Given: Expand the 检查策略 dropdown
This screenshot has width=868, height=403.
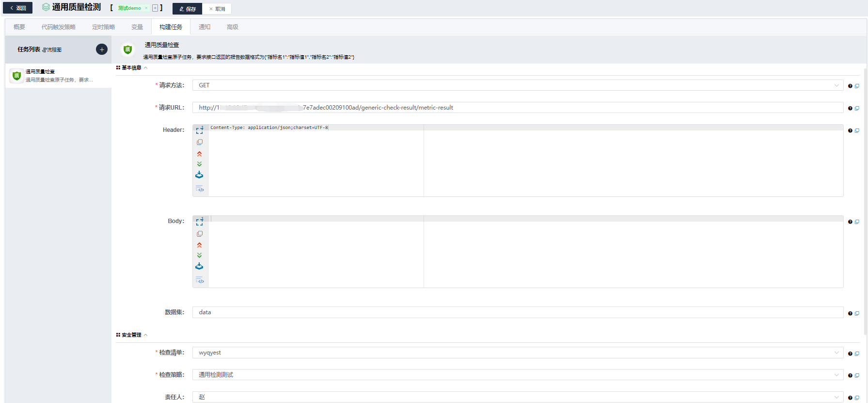Looking at the screenshot, I should click(517, 375).
